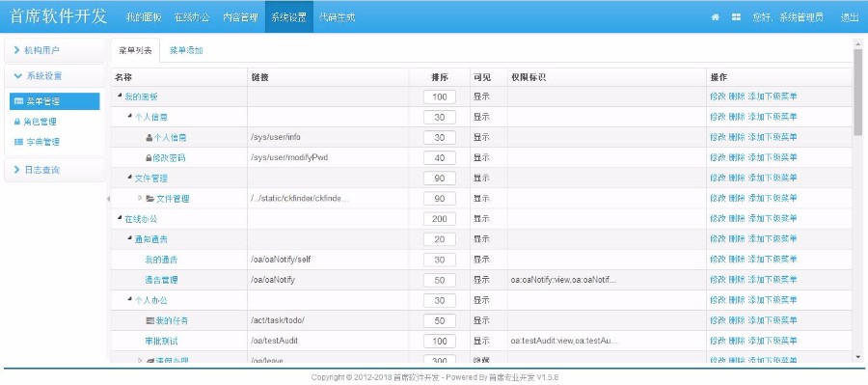Open the 您好, 系统管理员 profile link
868x385 pixels.
[788, 17]
